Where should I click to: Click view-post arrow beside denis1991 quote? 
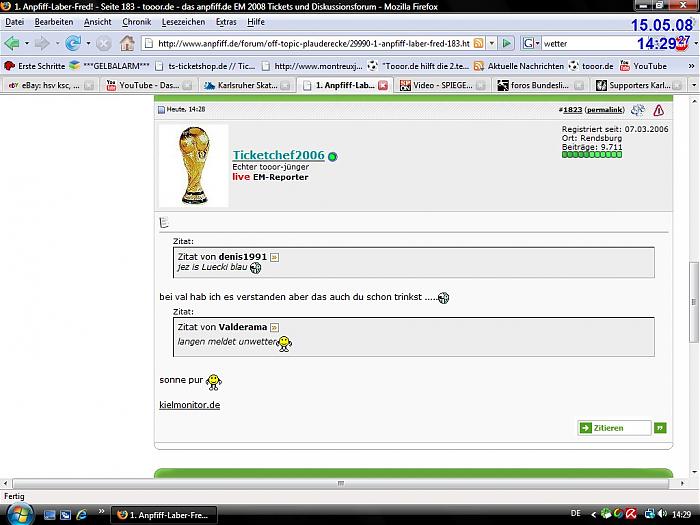click(x=275, y=257)
